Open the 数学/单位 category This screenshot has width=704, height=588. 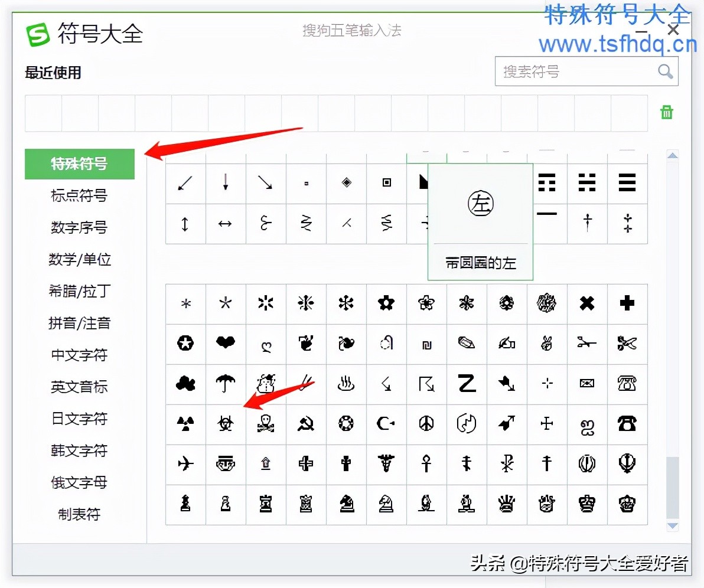[x=79, y=259]
